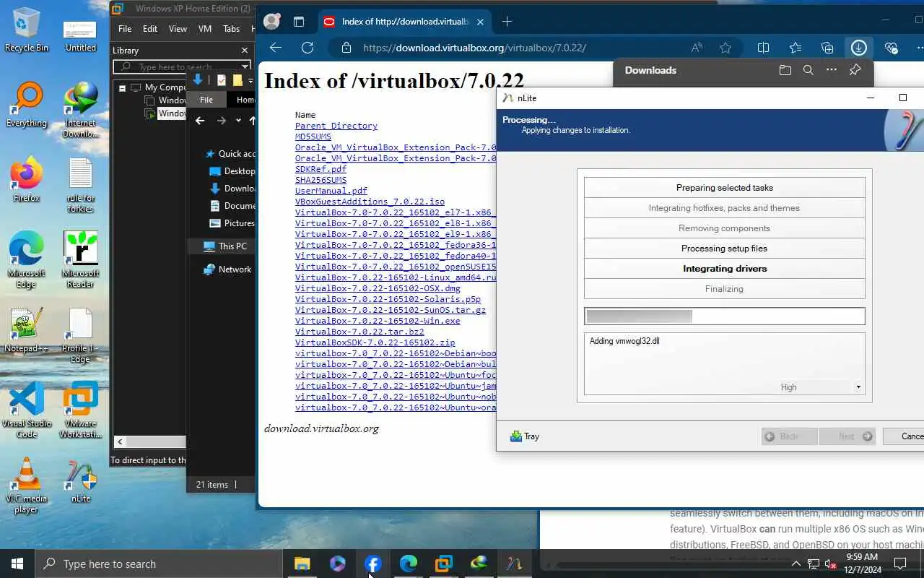Open Desktop in File Explorer quick access
The height and width of the screenshot is (578, 924).
(x=232, y=171)
